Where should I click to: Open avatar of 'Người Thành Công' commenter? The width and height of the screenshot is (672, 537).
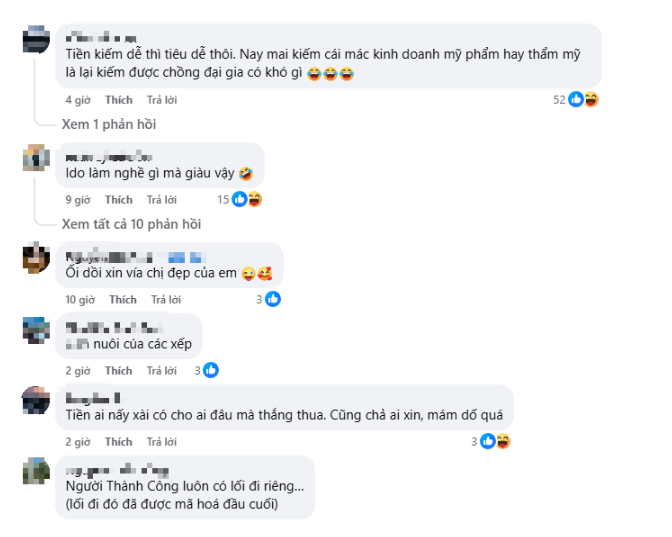[36, 471]
